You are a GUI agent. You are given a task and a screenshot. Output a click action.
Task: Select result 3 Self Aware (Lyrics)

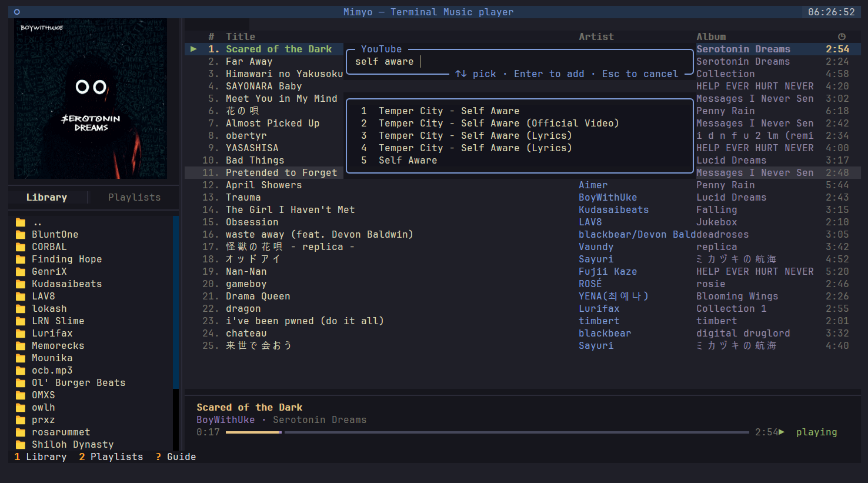click(466, 136)
